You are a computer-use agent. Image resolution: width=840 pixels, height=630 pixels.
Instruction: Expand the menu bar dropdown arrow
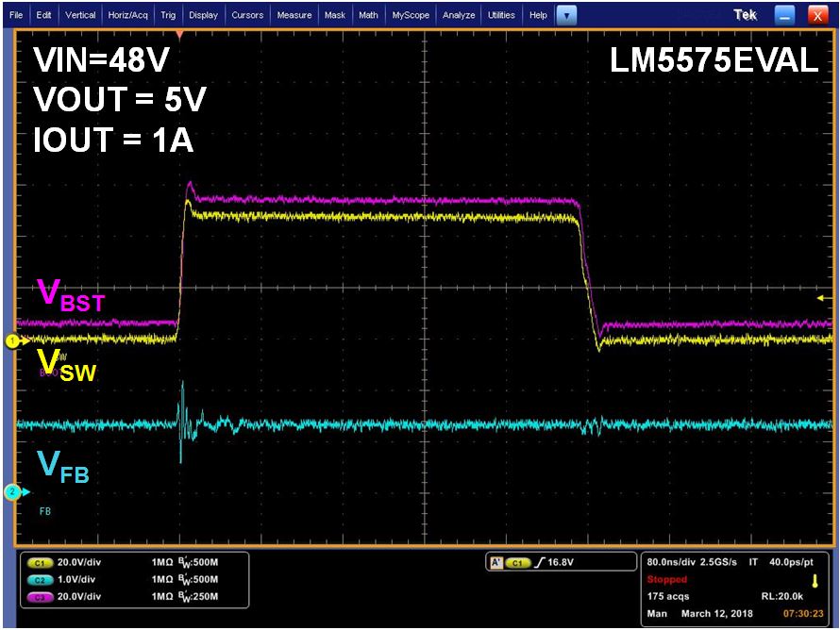566,15
